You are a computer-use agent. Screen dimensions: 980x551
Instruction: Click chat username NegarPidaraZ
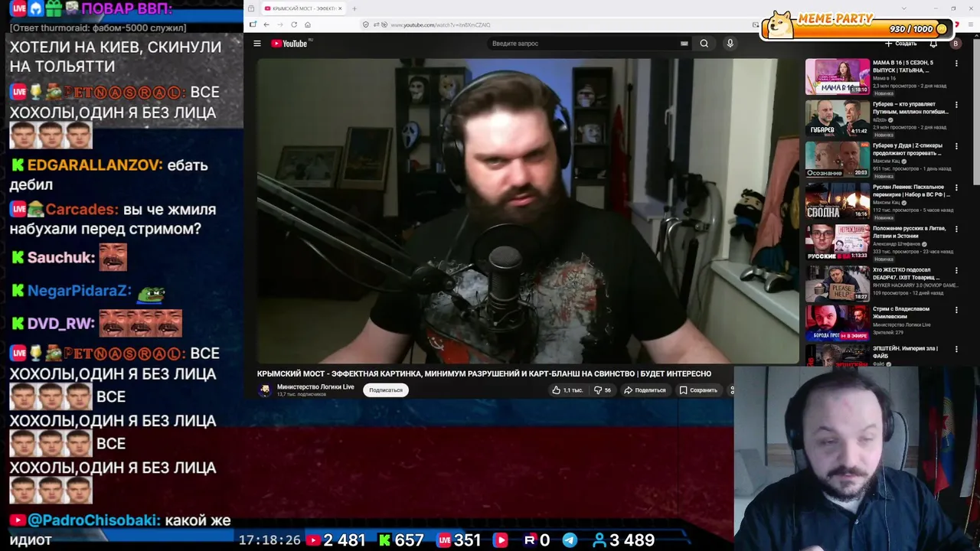[79, 291]
